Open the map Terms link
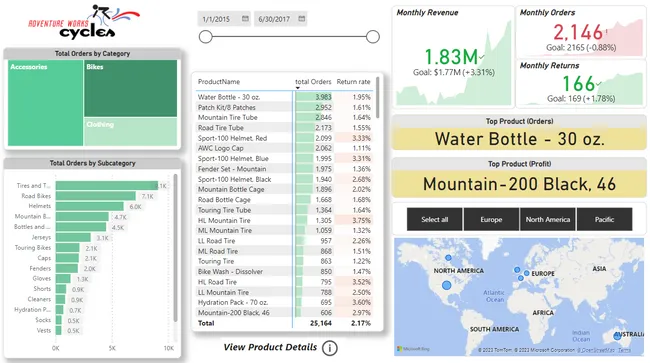 [x=624, y=350]
